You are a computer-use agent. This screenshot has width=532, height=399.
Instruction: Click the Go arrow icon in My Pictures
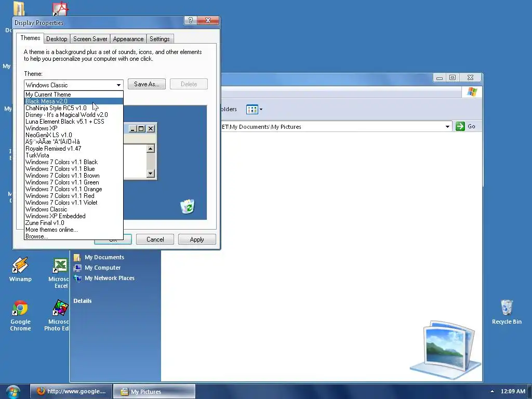[x=460, y=126]
